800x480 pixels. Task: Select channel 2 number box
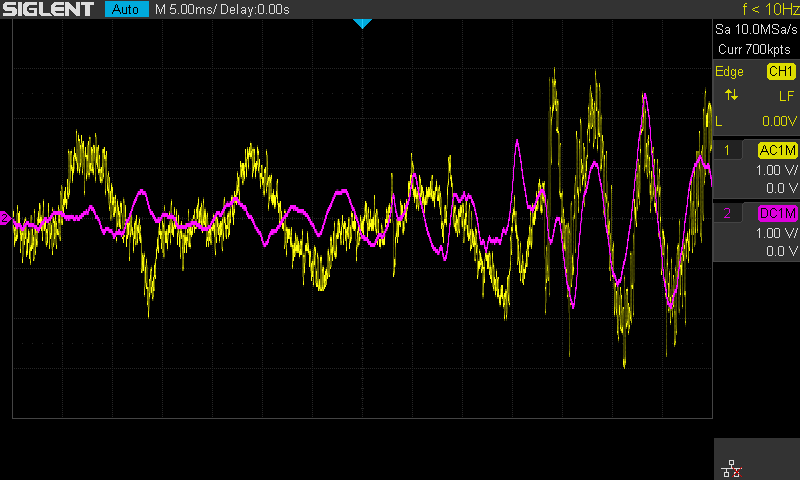tap(727, 213)
